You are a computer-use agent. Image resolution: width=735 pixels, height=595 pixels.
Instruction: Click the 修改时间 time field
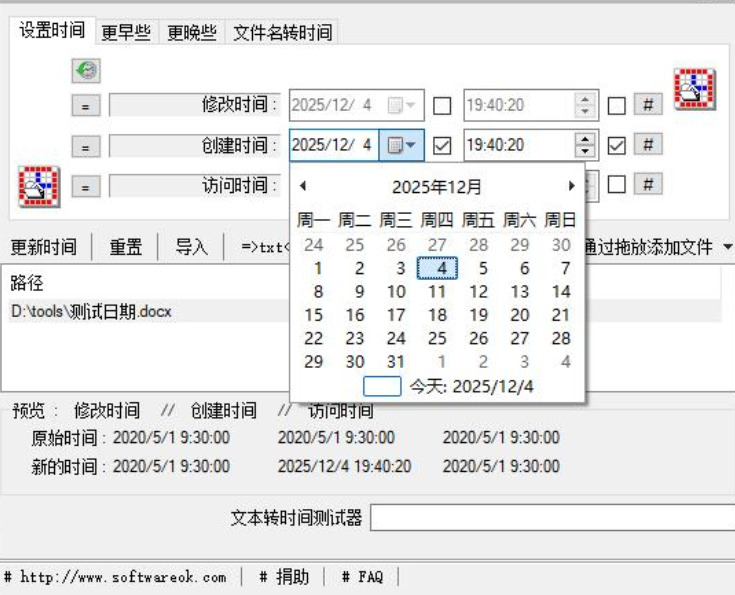point(519,105)
